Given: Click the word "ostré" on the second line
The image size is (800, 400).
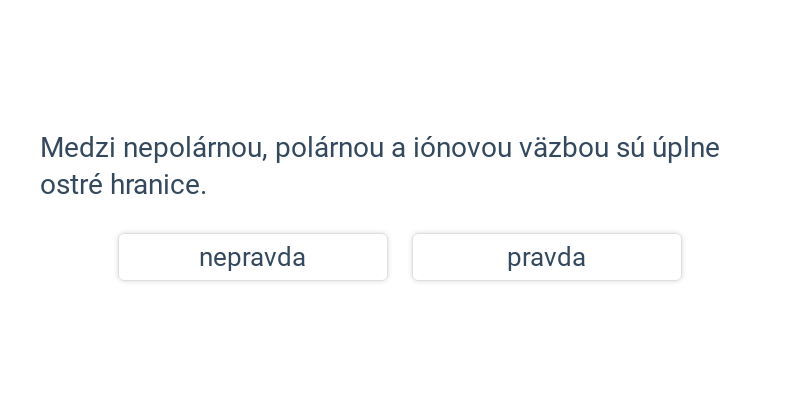Looking at the screenshot, I should click(x=71, y=185).
